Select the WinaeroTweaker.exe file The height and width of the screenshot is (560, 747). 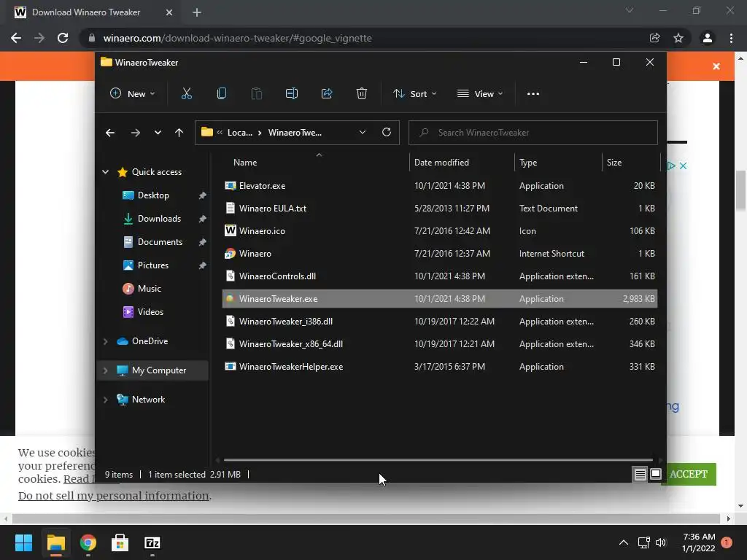tap(440, 298)
